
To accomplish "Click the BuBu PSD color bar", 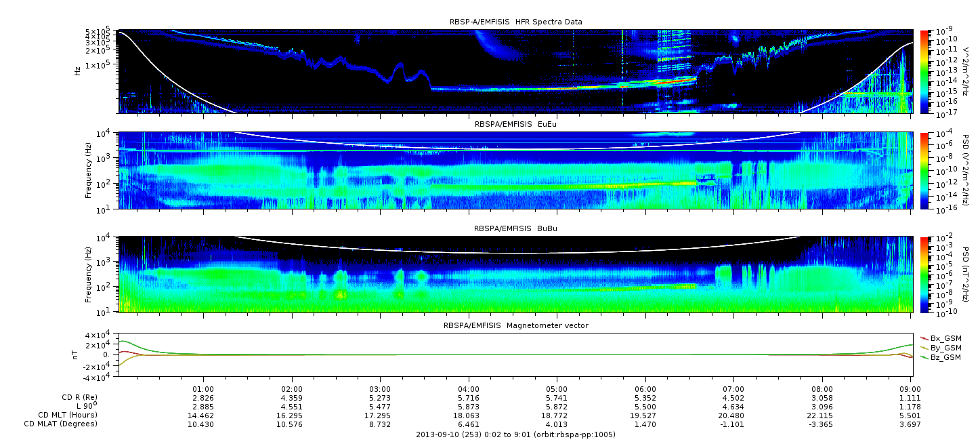I will [924, 274].
